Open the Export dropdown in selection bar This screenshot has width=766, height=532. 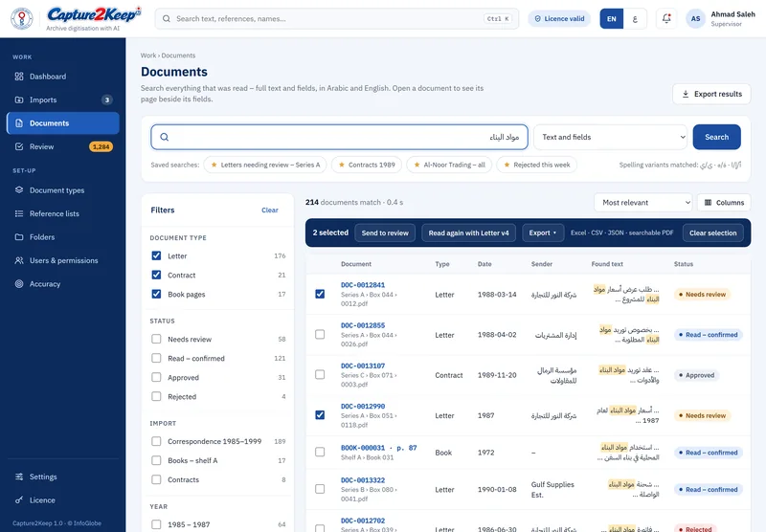543,233
